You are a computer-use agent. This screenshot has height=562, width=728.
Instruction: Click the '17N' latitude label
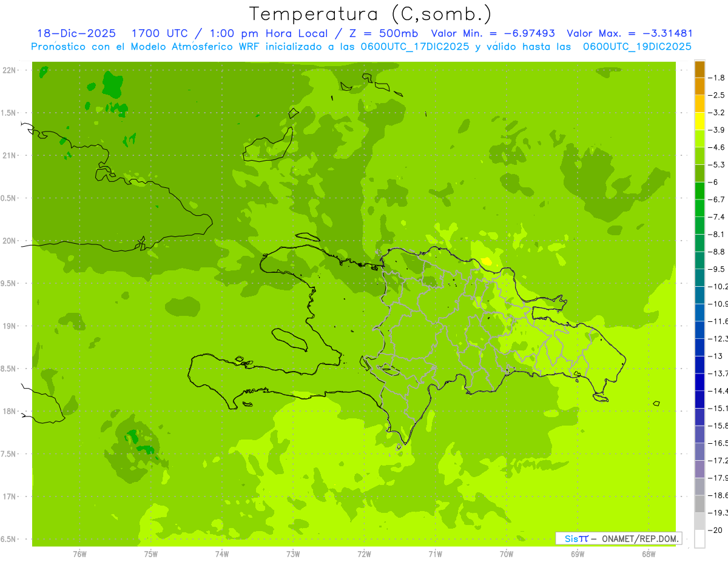coord(10,497)
